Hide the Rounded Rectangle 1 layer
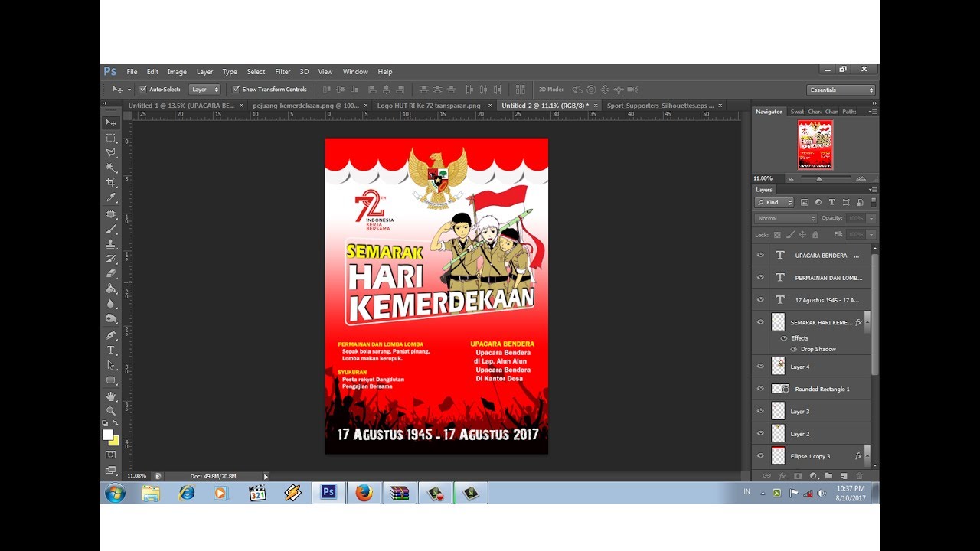 tap(760, 389)
